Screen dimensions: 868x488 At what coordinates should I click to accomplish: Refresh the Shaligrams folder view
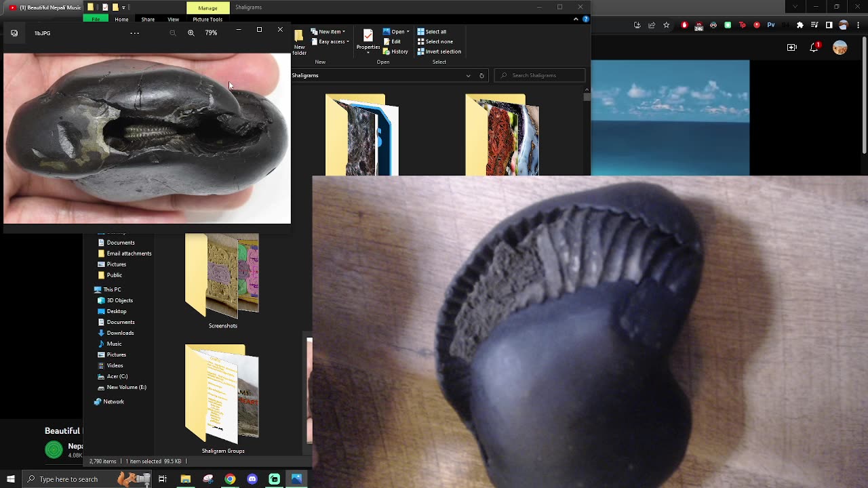click(x=481, y=75)
